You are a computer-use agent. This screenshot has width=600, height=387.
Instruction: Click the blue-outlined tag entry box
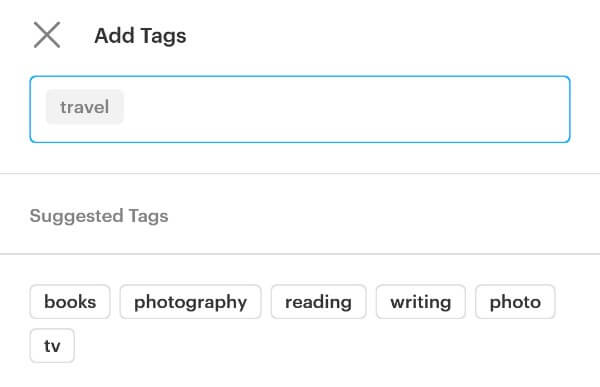pyautogui.click(x=300, y=109)
